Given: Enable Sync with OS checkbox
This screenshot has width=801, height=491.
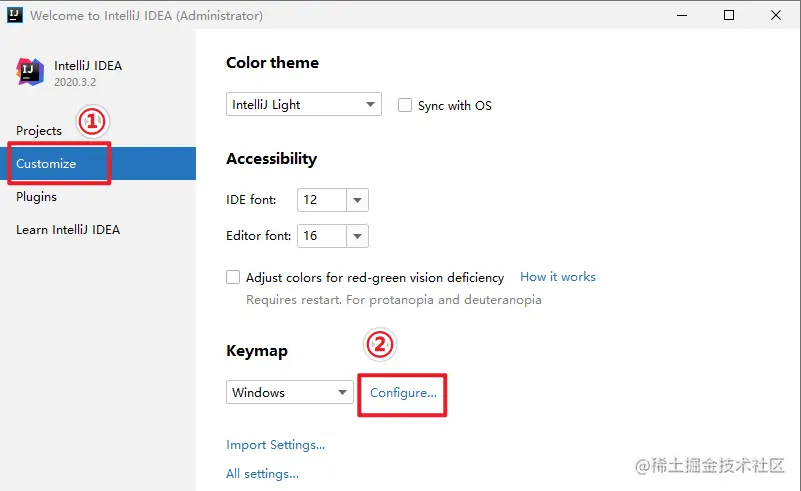Looking at the screenshot, I should pyautogui.click(x=405, y=105).
